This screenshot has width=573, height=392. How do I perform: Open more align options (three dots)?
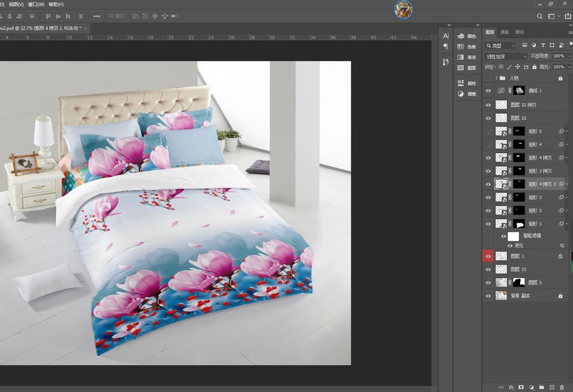[x=97, y=16]
